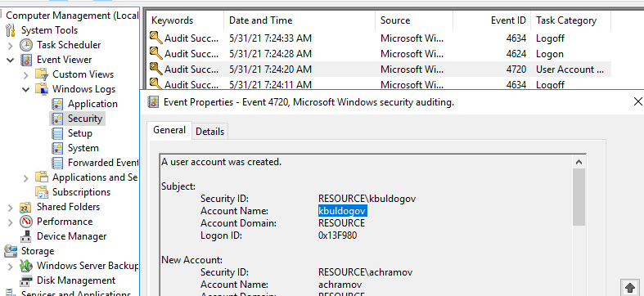Click 'A user account was created.' text

tap(222, 162)
